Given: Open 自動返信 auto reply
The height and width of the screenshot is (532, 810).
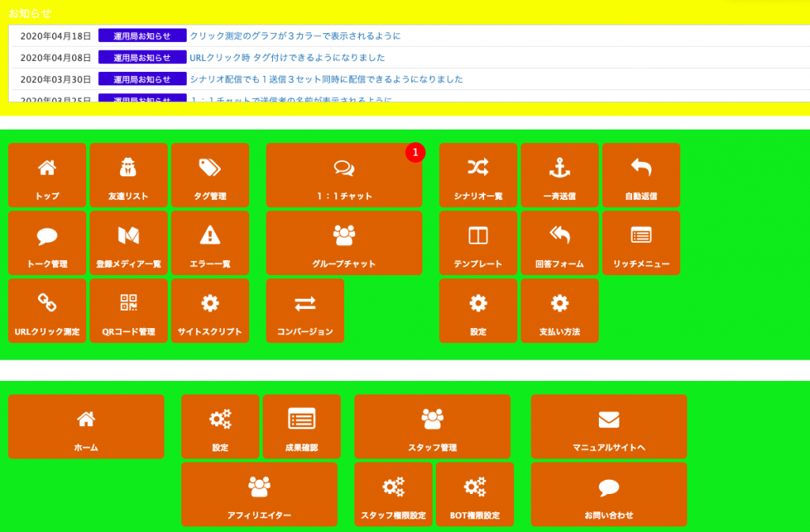Looking at the screenshot, I should click(641, 175).
